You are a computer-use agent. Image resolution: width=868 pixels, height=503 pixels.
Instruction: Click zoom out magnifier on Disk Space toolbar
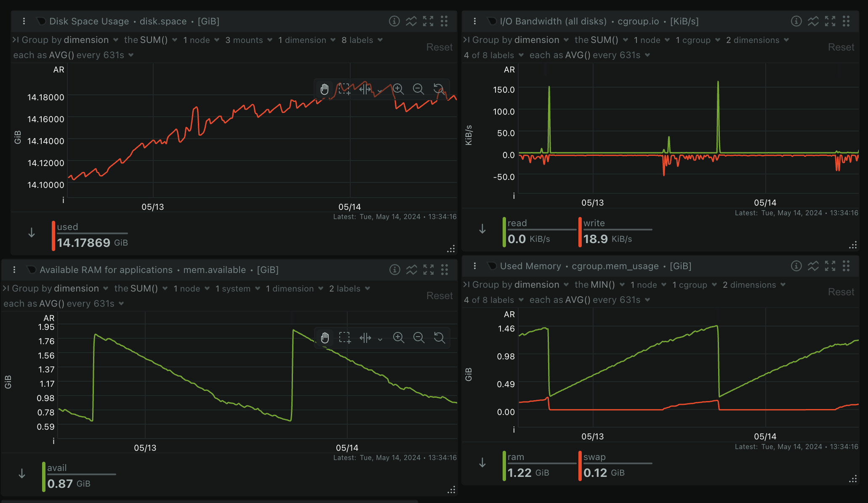click(x=418, y=89)
